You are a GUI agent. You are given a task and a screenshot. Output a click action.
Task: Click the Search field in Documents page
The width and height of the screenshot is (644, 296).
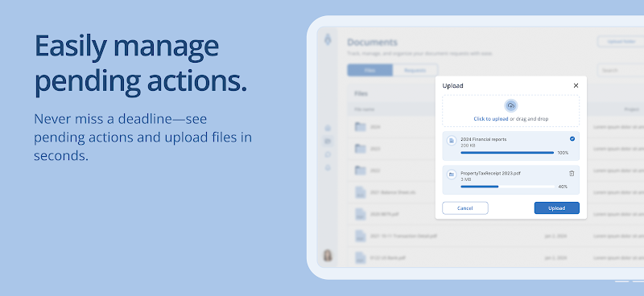[621, 70]
